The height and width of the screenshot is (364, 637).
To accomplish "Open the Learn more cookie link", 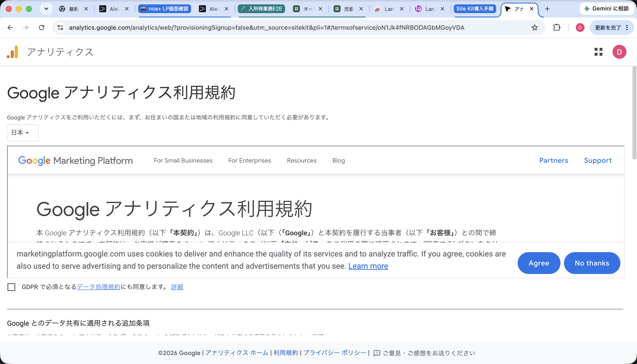I will pos(368,266).
